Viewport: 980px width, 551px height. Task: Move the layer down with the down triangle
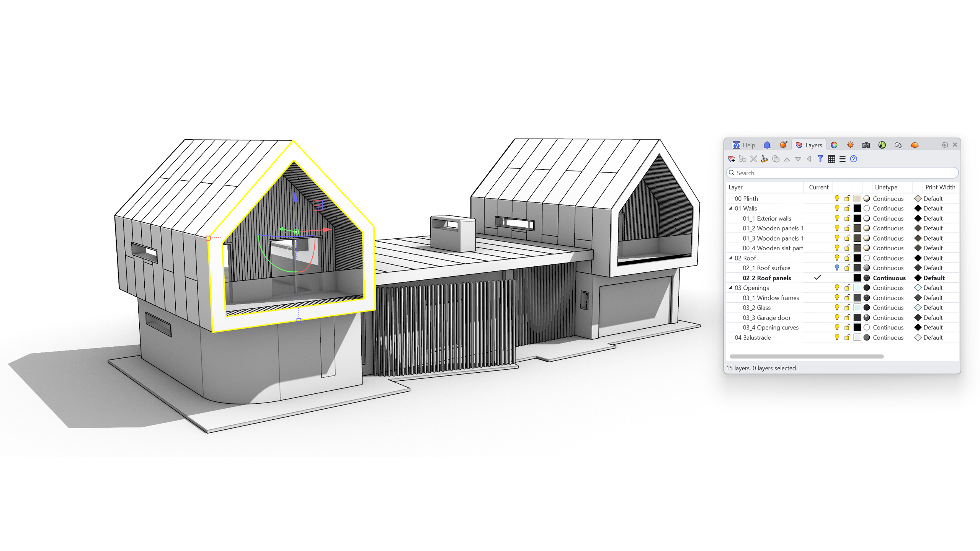[x=798, y=159]
